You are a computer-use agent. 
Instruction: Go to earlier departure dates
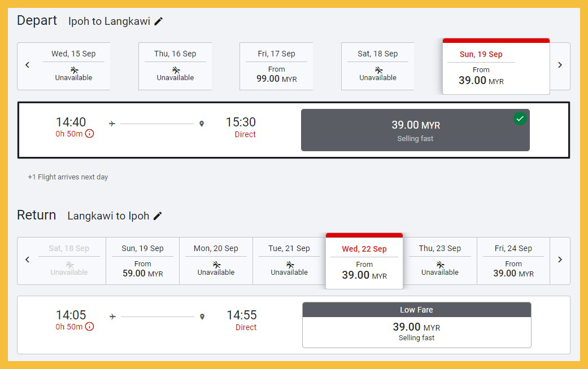click(27, 65)
